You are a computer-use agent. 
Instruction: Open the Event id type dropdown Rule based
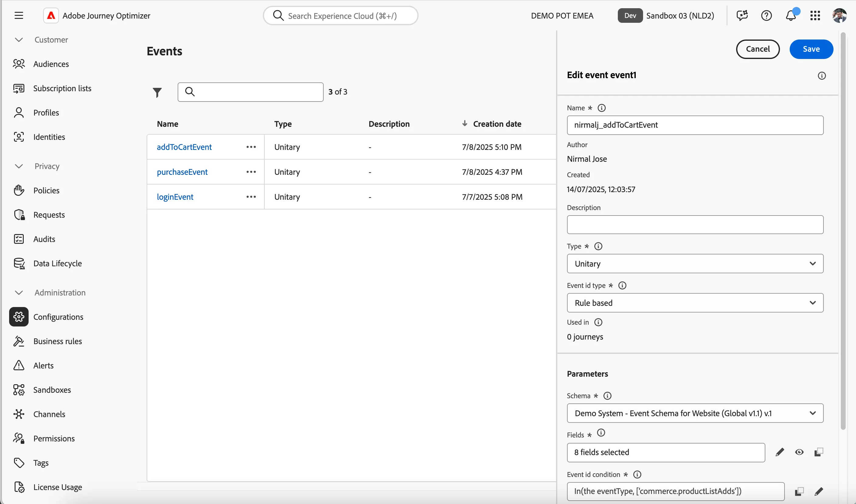point(695,302)
